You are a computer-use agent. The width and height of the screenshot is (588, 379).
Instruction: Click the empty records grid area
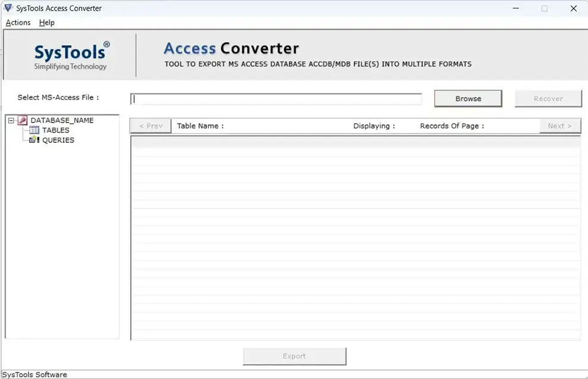pyautogui.click(x=355, y=238)
